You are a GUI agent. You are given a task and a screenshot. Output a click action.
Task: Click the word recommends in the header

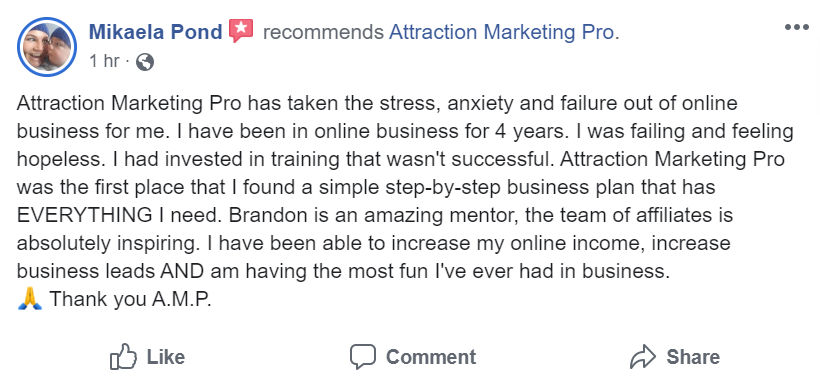click(323, 32)
